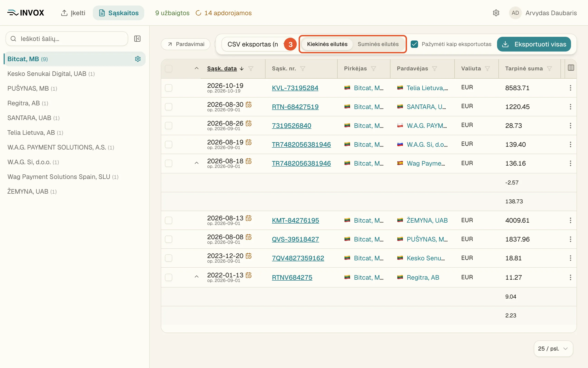
Task: Select checkbox for invoice KMT-84276195
Action: click(169, 220)
